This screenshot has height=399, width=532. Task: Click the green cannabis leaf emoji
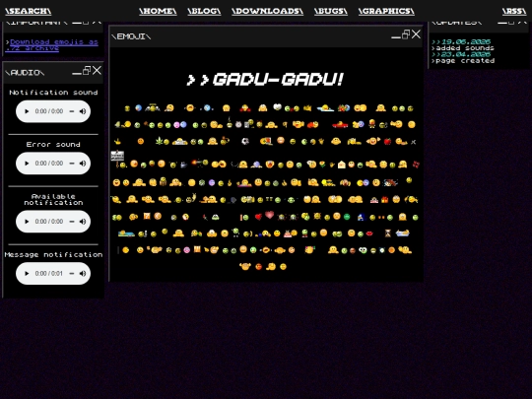coord(159,141)
